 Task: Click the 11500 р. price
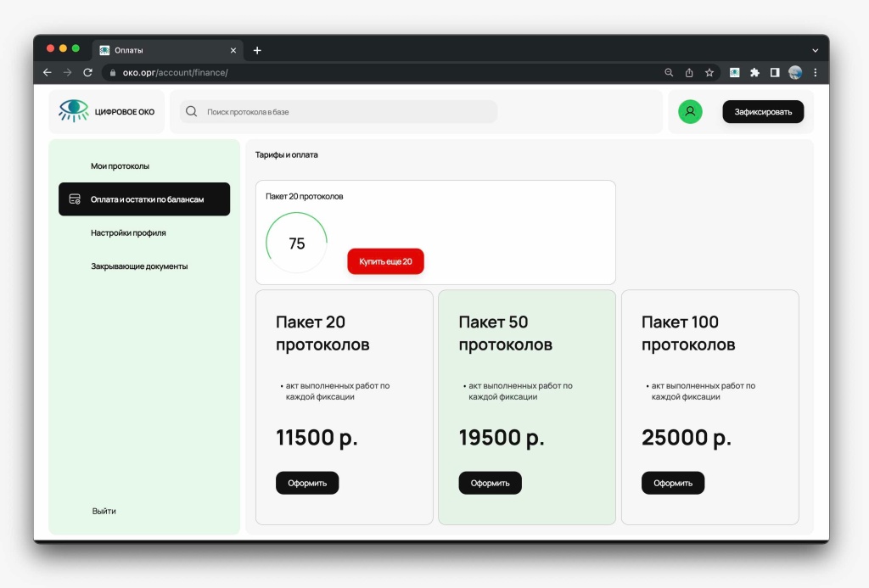pyautogui.click(x=317, y=437)
